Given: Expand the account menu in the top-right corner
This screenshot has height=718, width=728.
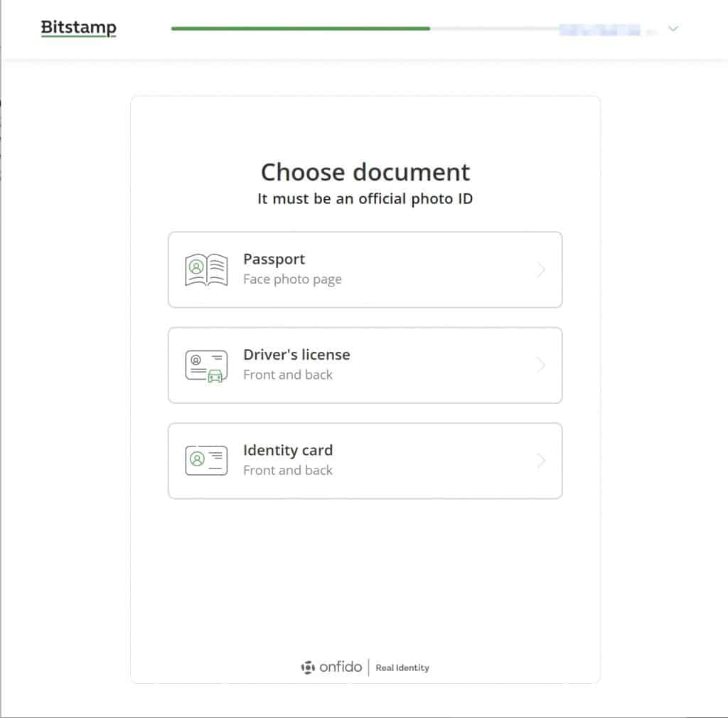Looking at the screenshot, I should point(673,29).
